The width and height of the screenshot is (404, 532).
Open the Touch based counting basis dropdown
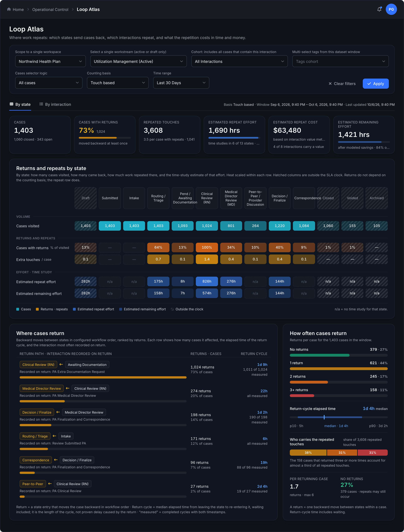pyautogui.click(x=118, y=83)
